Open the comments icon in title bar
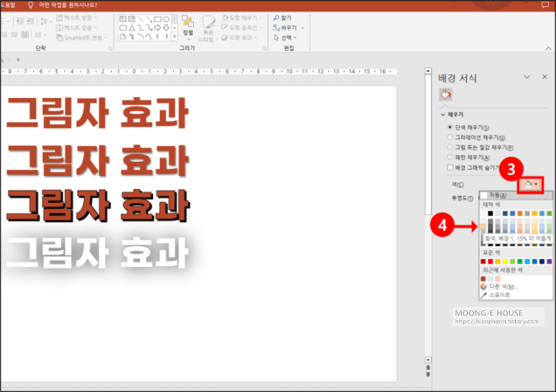The image size is (556, 392). 545,5
